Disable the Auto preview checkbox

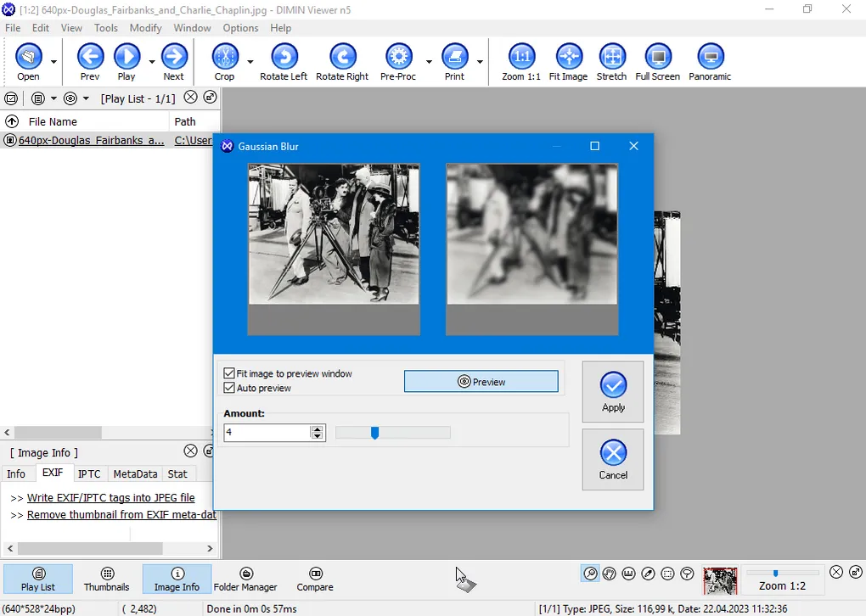point(229,388)
